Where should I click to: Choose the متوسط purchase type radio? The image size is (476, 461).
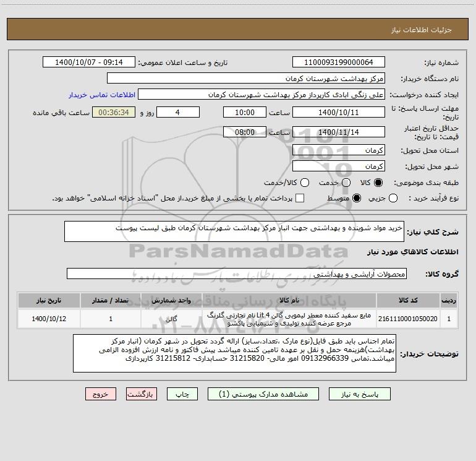357,198
